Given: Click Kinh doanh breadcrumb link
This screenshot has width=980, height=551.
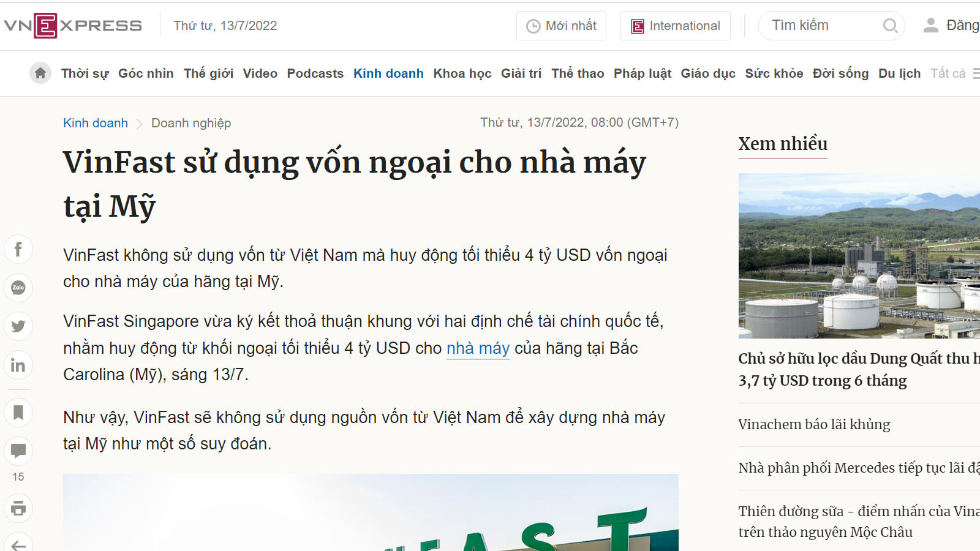Looking at the screenshot, I should pos(96,123).
